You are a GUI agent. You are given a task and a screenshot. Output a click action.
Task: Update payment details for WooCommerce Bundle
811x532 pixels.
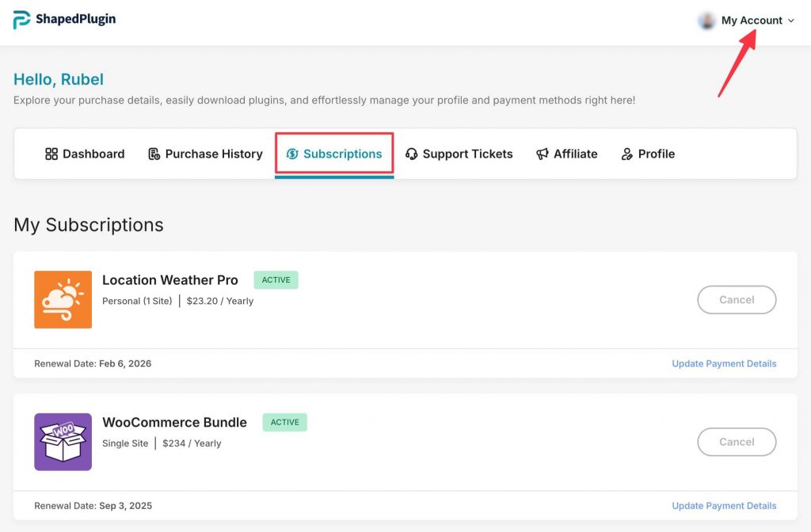click(724, 506)
